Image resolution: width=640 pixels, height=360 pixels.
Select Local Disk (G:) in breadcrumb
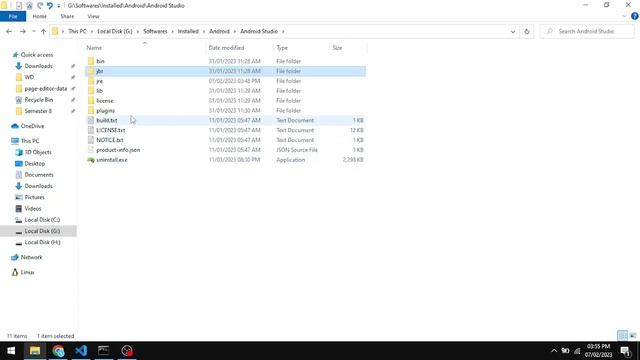[x=115, y=31]
